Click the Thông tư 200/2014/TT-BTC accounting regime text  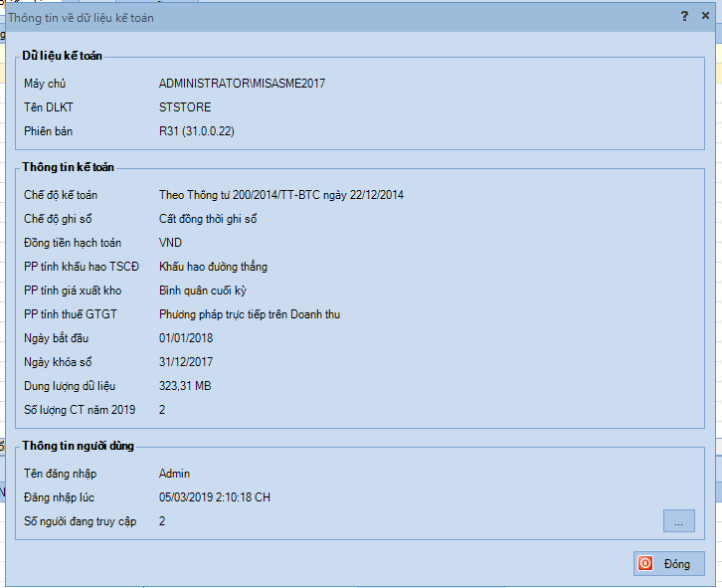point(280,195)
